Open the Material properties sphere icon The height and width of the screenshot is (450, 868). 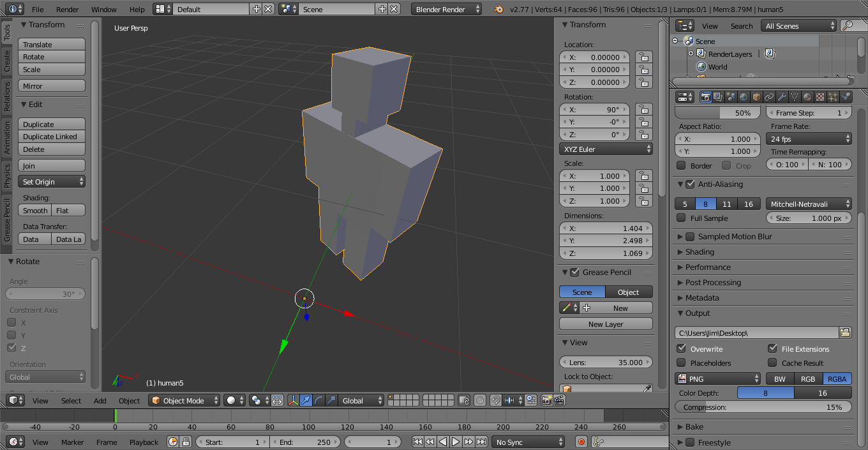807,97
